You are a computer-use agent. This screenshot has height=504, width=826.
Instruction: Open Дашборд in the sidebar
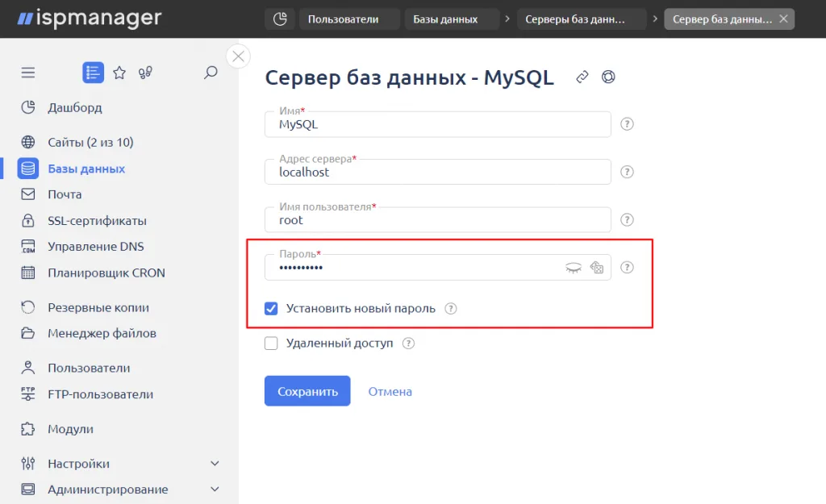[x=75, y=107]
